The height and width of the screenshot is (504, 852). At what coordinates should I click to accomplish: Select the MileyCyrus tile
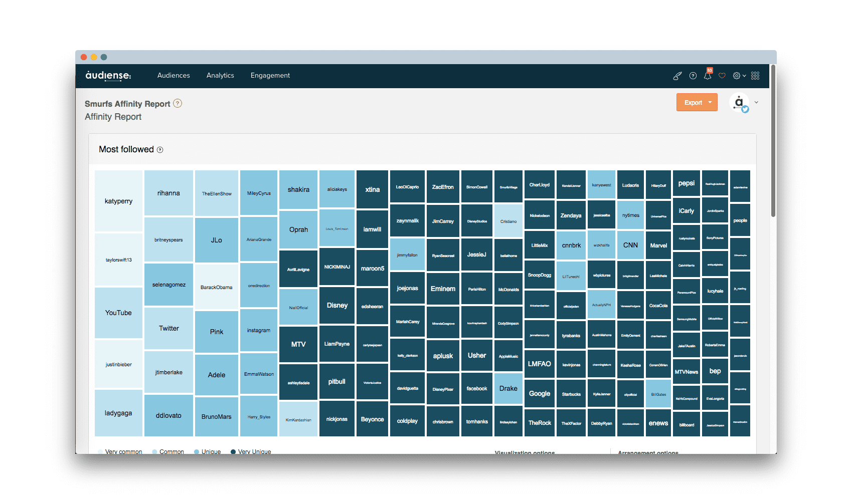pos(259,193)
